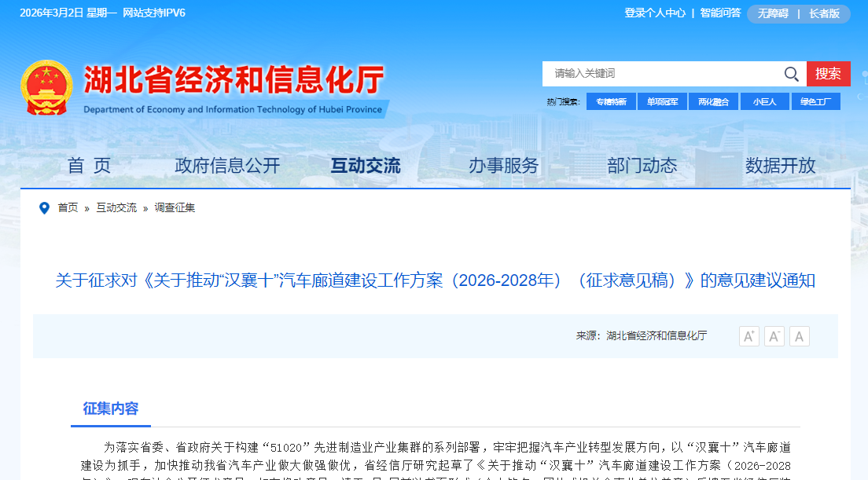
Task: Click the magnifying glass search icon
Action: coord(791,74)
